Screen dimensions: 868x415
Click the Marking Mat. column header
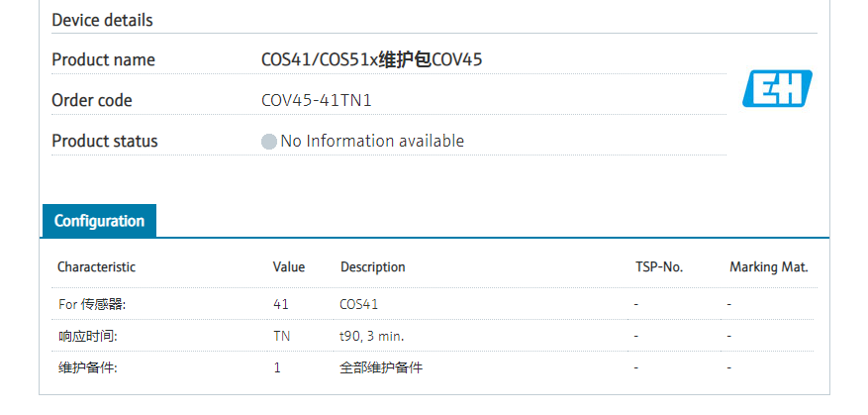click(768, 267)
